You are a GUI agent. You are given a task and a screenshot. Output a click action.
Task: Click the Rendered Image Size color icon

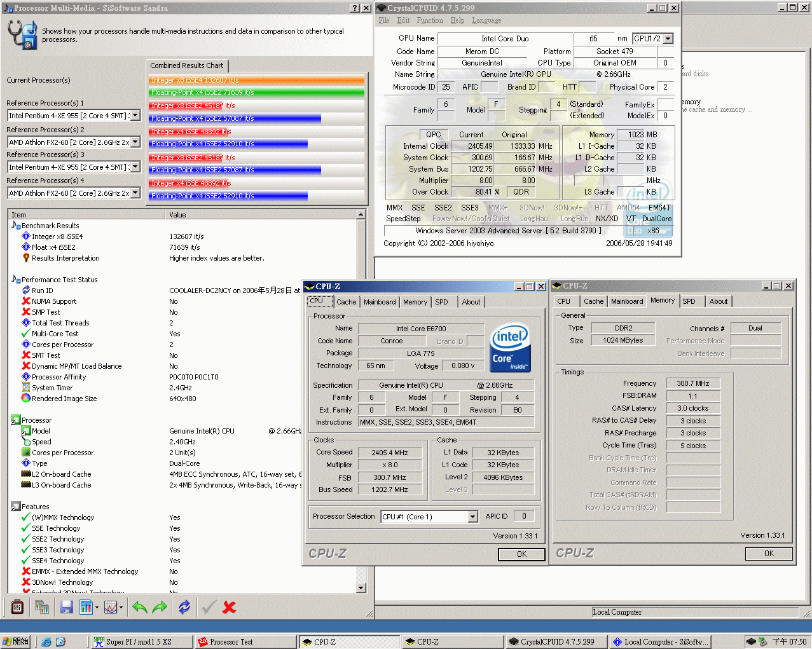[26, 399]
